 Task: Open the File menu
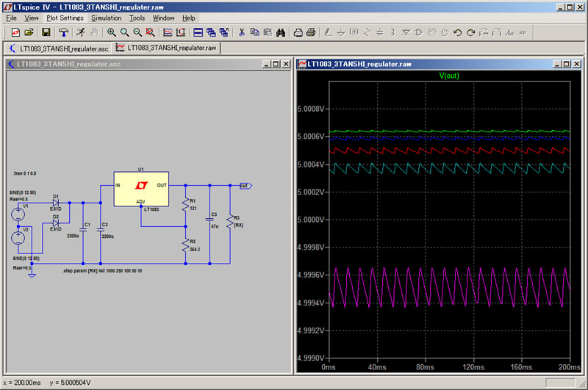pos(11,18)
